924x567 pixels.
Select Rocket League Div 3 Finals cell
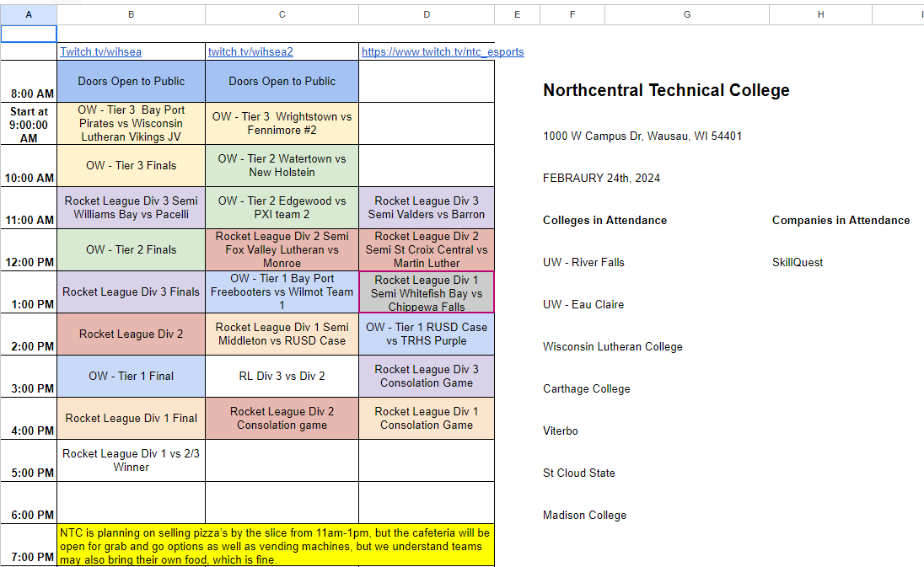pyautogui.click(x=131, y=292)
